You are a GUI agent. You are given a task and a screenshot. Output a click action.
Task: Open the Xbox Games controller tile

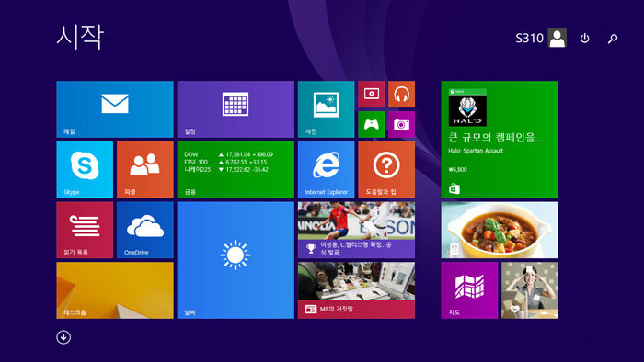(x=372, y=124)
